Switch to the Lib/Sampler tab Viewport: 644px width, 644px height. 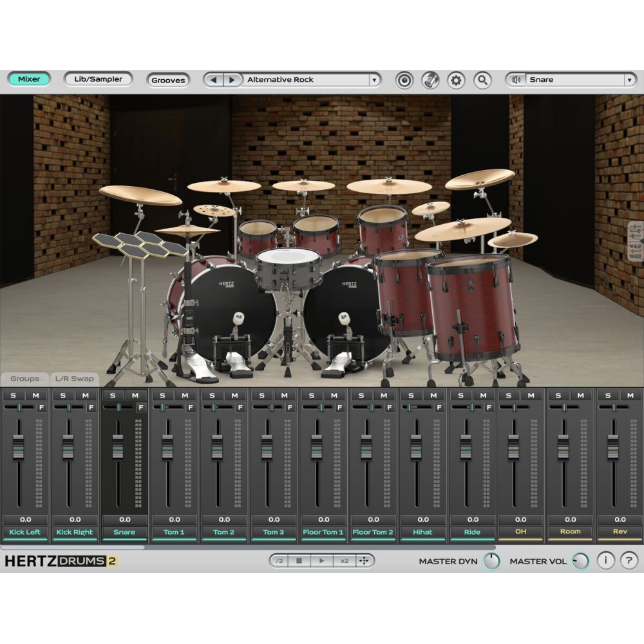click(x=98, y=79)
